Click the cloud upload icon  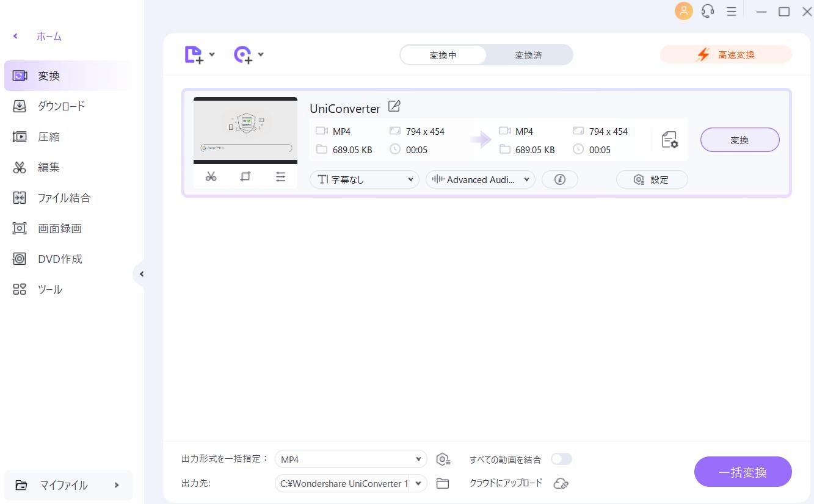[x=561, y=483]
